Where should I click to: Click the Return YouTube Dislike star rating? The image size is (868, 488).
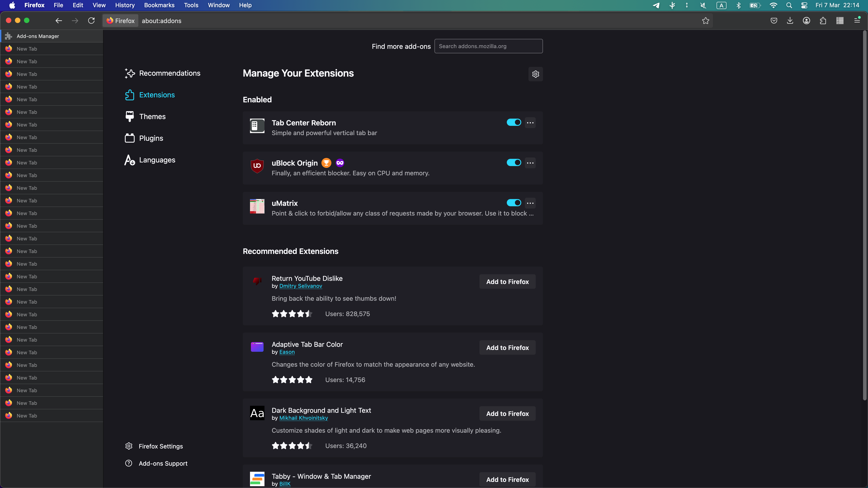coord(292,314)
